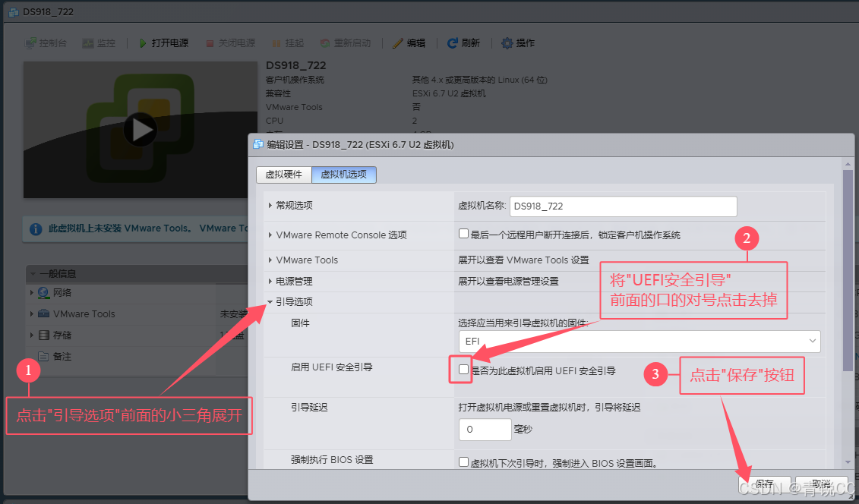Expand VMware Tools row in General info
This screenshot has height=504, width=859.
click(x=32, y=313)
